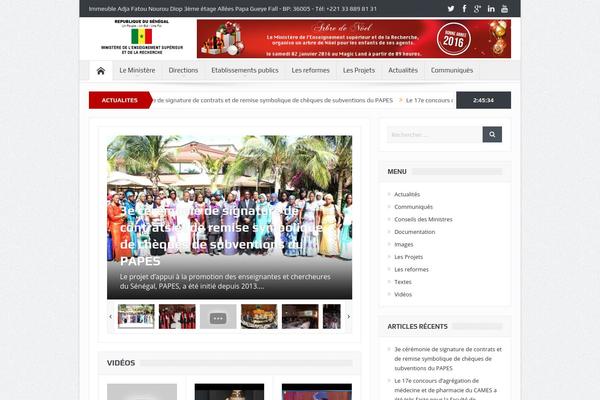Image resolution: width=600 pixels, height=400 pixels.
Task: Open the Directions menu
Action: point(183,70)
